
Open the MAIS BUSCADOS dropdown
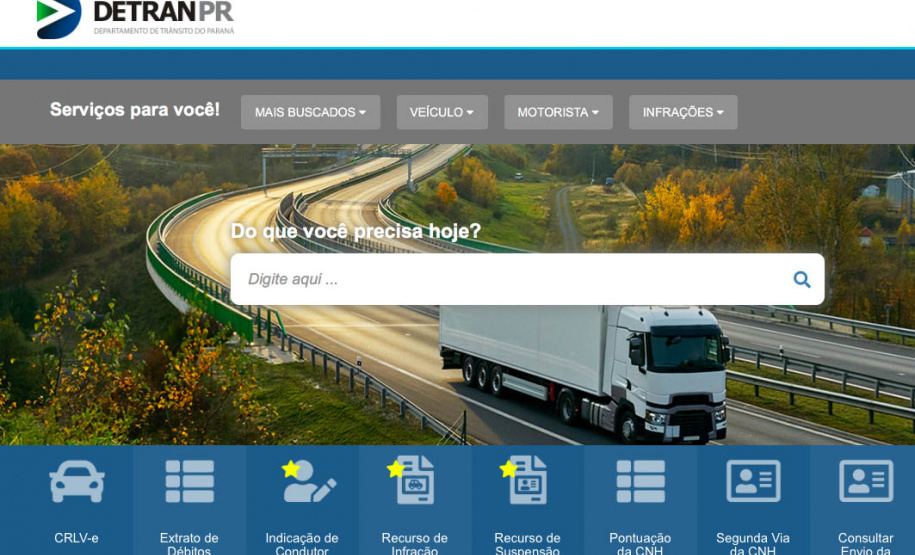310,112
